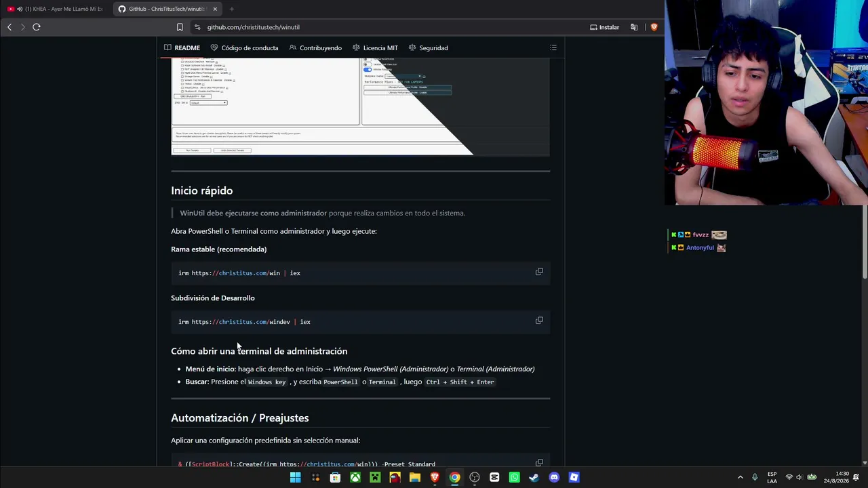This screenshot has width=868, height=488.
Task: Click the Automatización / Preajustes heading
Action: coord(239,418)
